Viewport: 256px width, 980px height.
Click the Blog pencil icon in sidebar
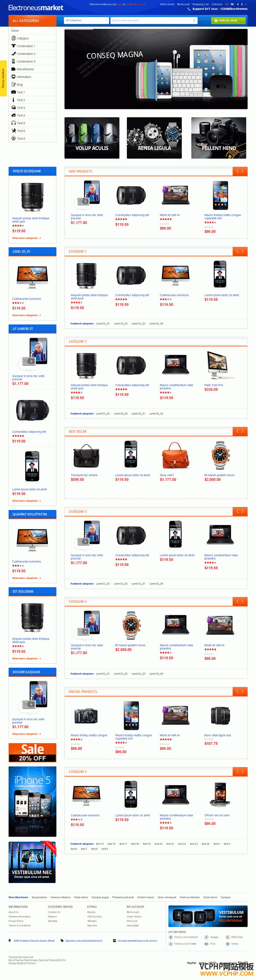click(14, 85)
